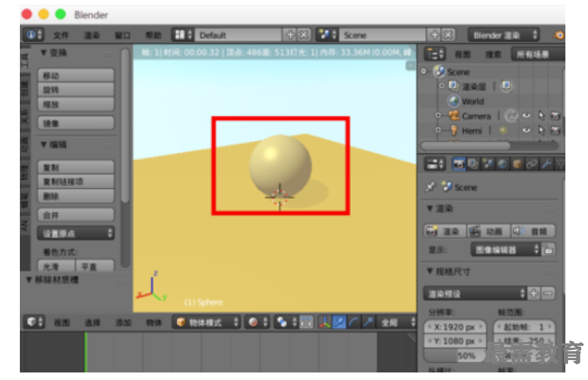
Task: Open the 所有场景 outliner filter dropdown
Action: click(538, 54)
